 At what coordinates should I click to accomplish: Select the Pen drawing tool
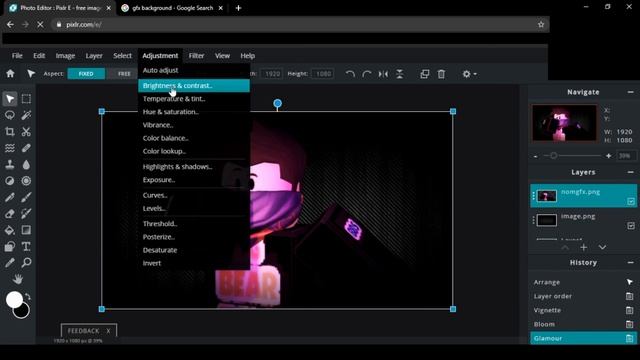click(10, 197)
